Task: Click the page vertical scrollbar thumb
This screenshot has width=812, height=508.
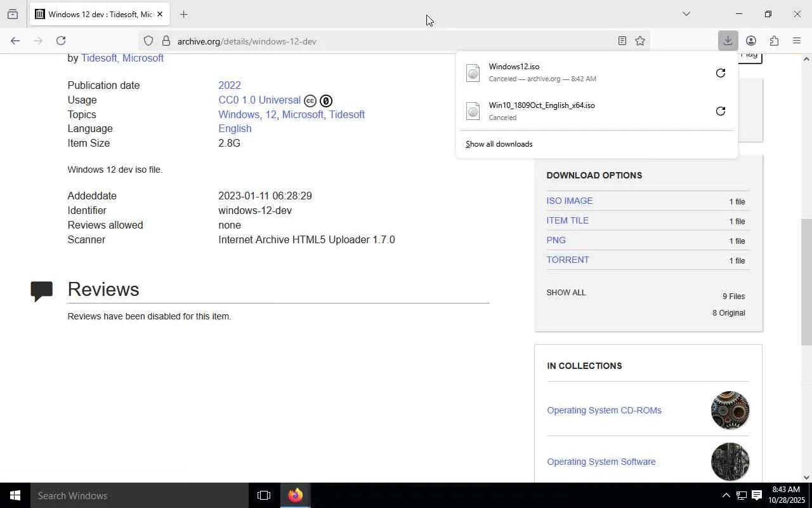Action: click(x=806, y=282)
